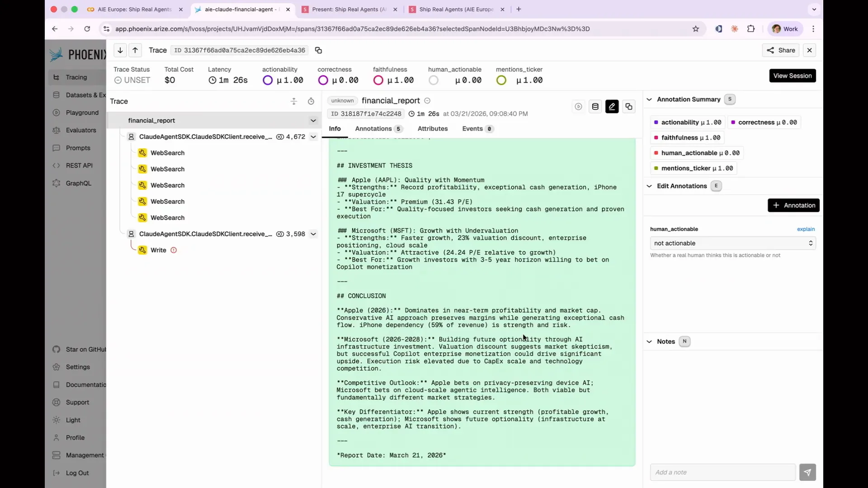Screen dimensions: 868x488
Task: Click Star on GitHub in sidebar
Action: (79, 349)
